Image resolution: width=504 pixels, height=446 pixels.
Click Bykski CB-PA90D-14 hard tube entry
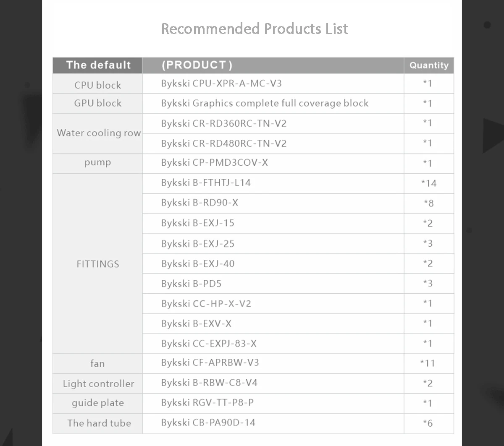click(208, 423)
